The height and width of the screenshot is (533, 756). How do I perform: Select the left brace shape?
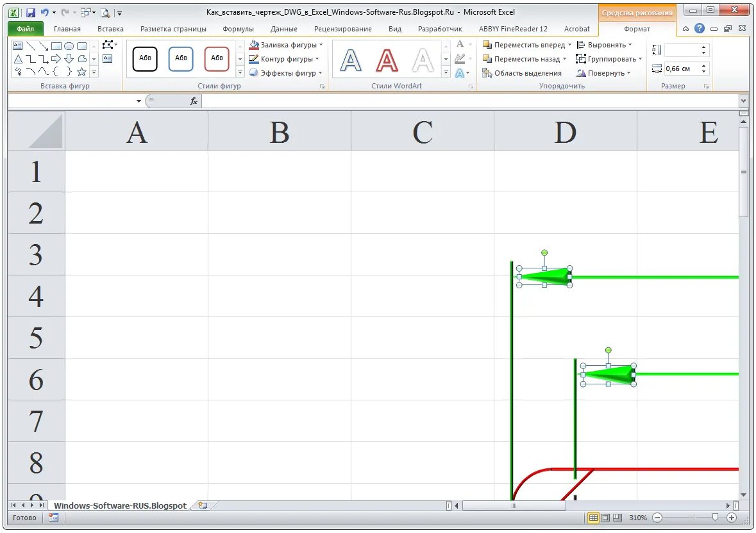point(56,72)
